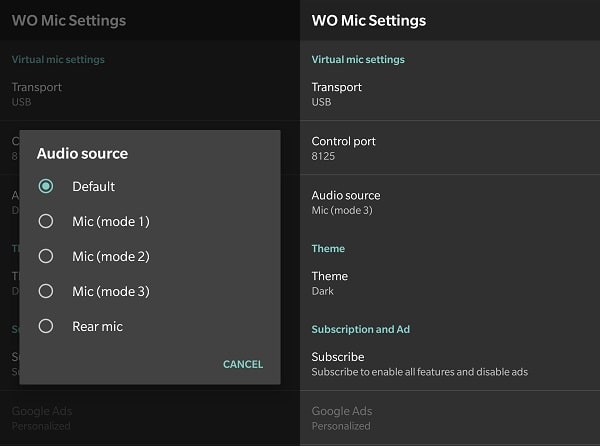This screenshot has width=600, height=446.
Task: Click dimmed Transport item behind the dialog
Action: coord(149,94)
